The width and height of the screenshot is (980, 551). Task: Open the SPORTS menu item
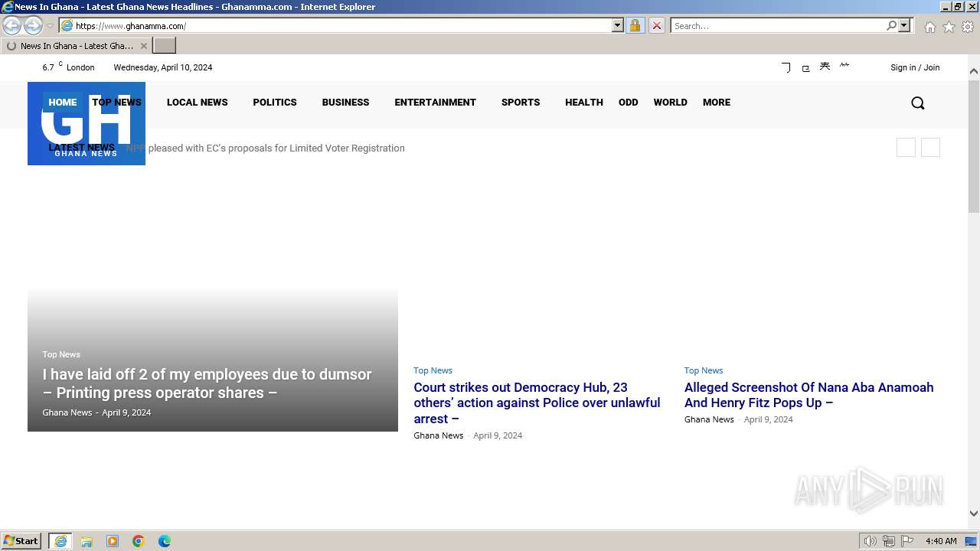[521, 103]
